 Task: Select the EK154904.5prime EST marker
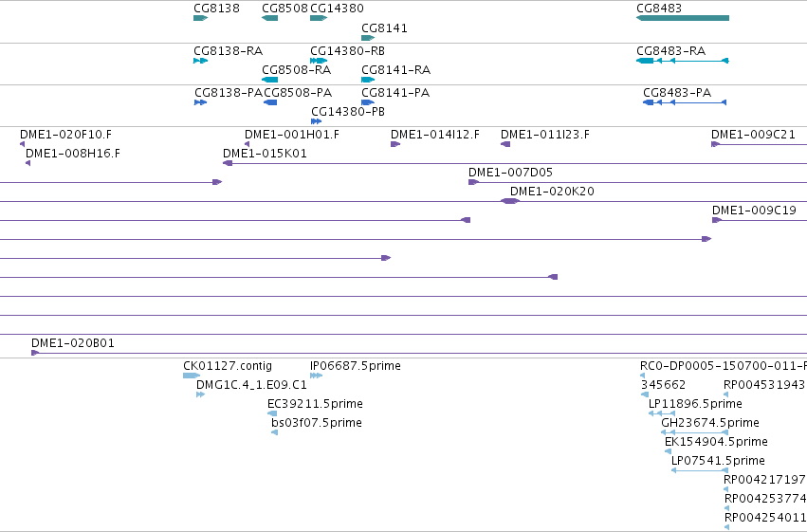pos(668,451)
